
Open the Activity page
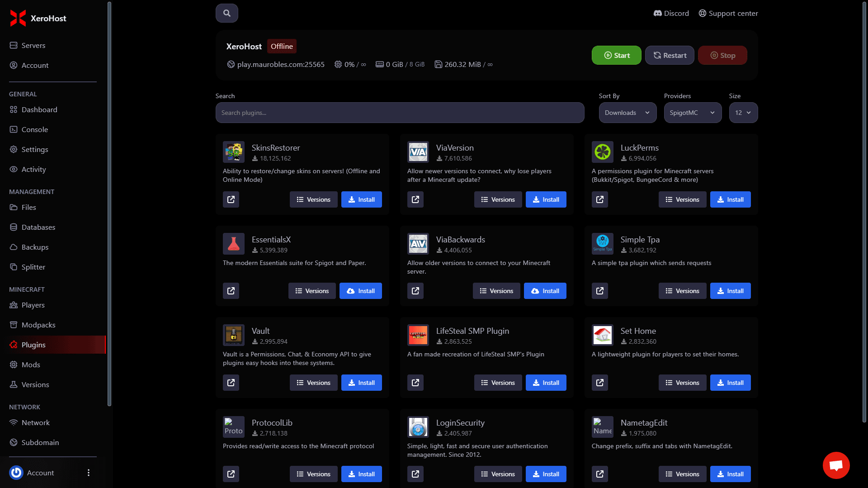pyautogui.click(x=53, y=169)
